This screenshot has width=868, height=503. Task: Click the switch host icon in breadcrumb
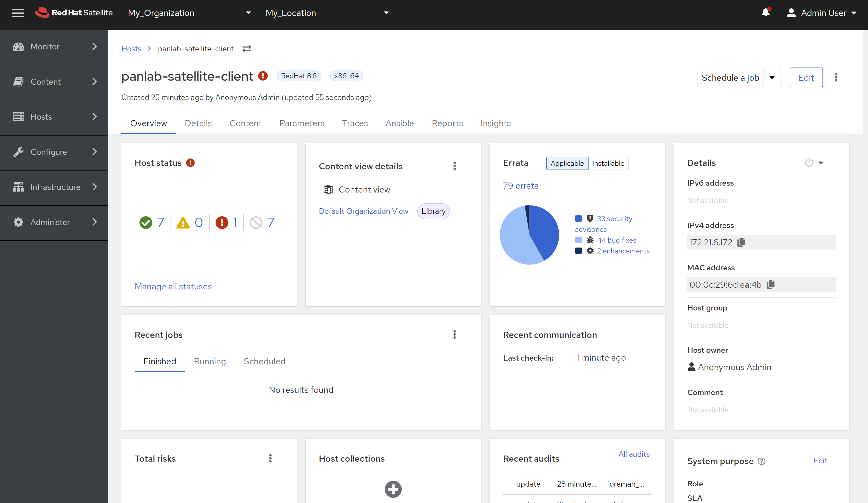tap(247, 49)
